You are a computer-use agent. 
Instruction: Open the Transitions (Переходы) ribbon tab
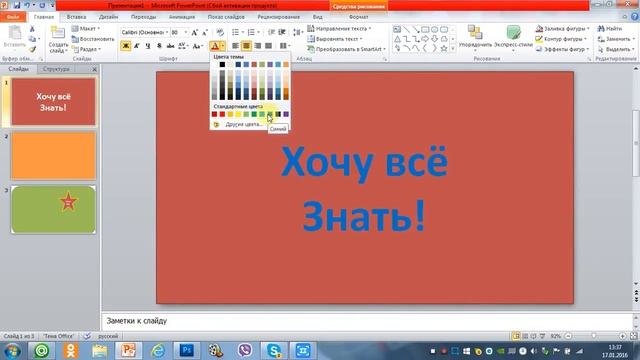(143, 17)
